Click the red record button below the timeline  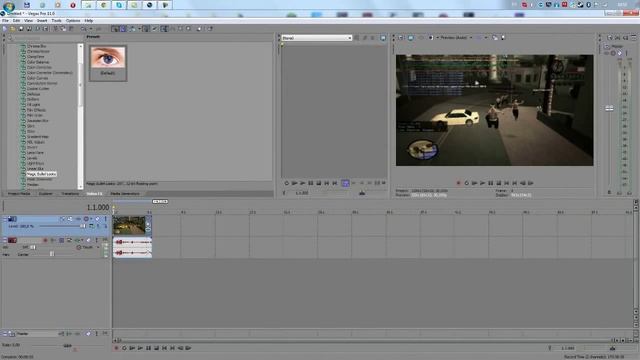tap(116, 348)
